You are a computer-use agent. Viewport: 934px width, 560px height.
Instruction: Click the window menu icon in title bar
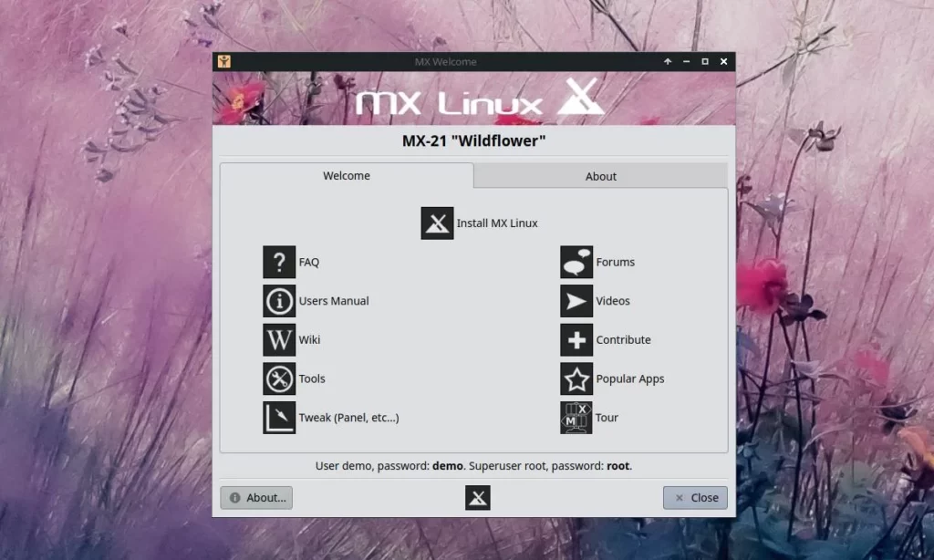(x=223, y=62)
